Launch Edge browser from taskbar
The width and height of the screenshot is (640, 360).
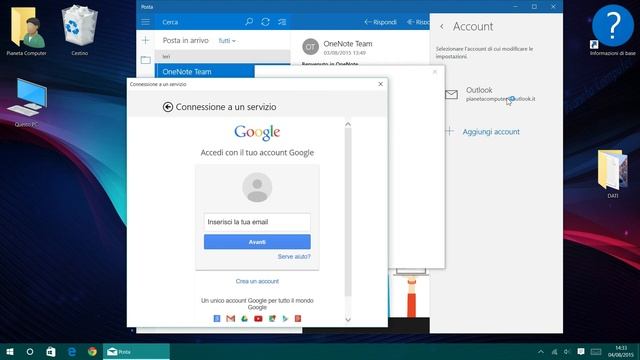click(72, 351)
